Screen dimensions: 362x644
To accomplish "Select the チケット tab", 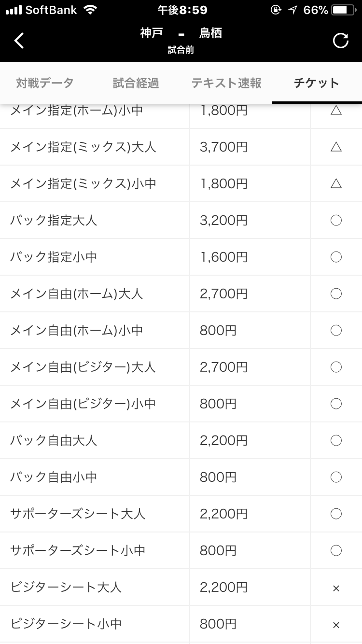I will pos(317,83).
